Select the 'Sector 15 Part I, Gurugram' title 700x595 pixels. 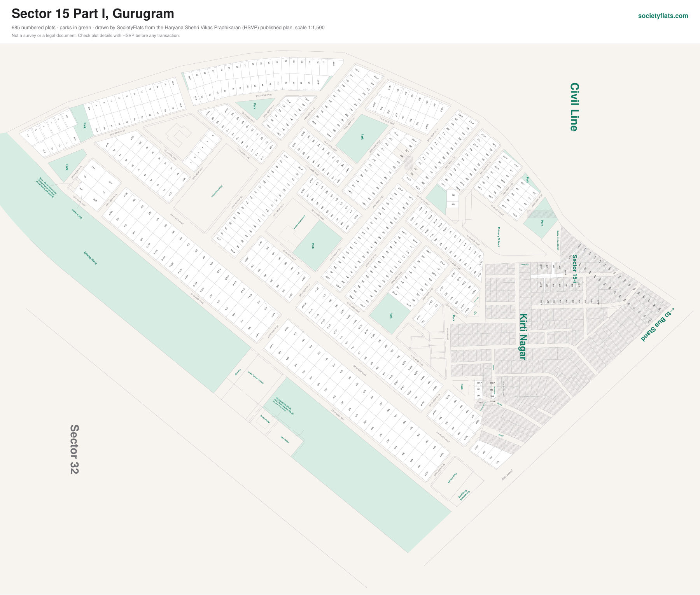pos(93,14)
